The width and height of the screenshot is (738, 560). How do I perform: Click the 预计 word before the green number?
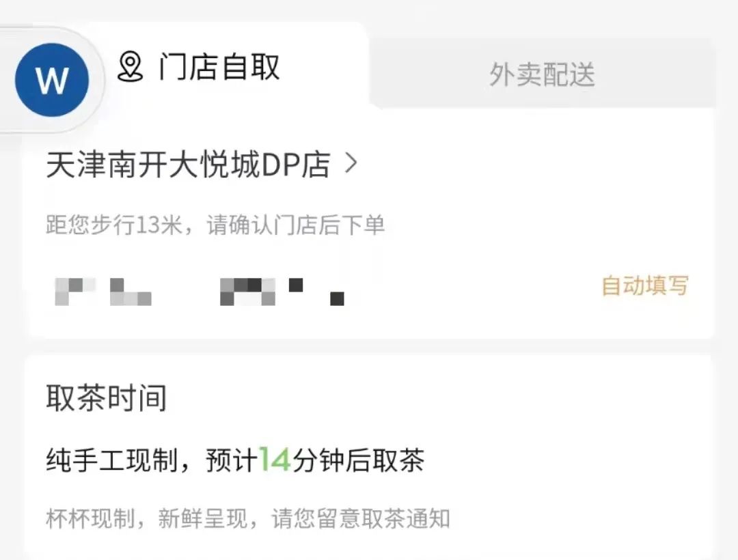[232, 460]
